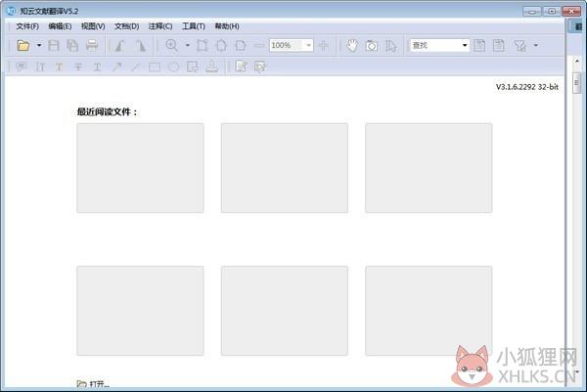Select the hand pan tool

pyautogui.click(x=352, y=46)
